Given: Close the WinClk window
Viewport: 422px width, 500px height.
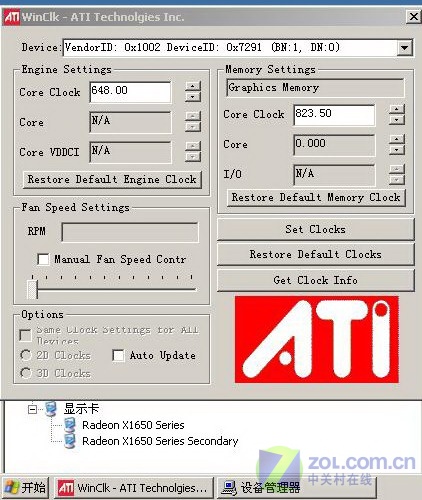Looking at the screenshot, I should (x=413, y=17).
